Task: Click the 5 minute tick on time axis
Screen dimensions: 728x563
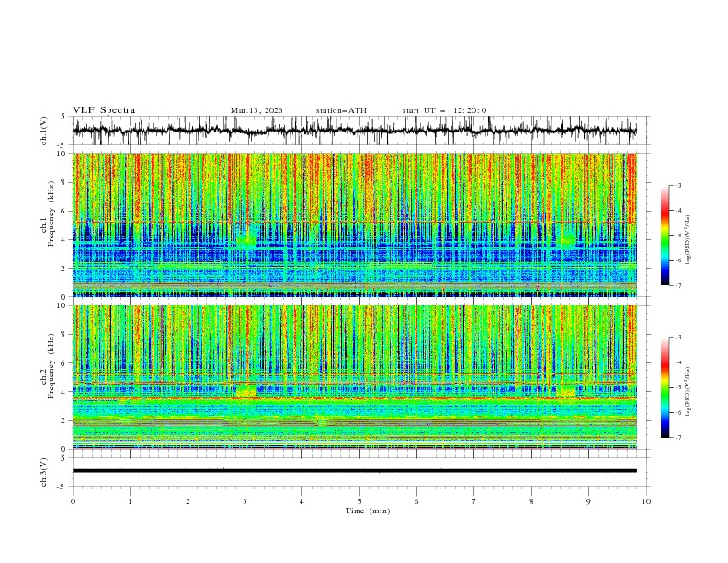Action: pyautogui.click(x=359, y=501)
